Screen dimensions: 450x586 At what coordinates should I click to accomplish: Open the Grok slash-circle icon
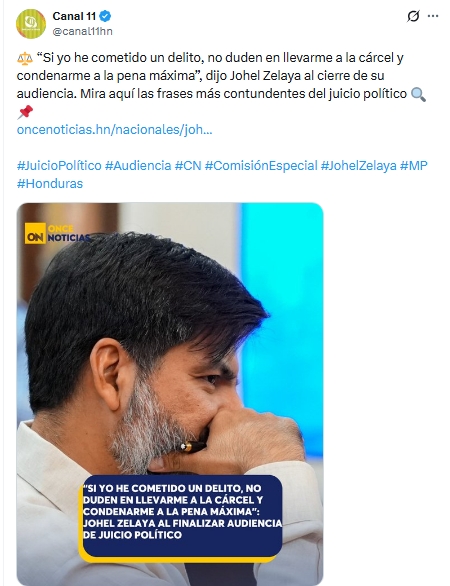point(413,16)
